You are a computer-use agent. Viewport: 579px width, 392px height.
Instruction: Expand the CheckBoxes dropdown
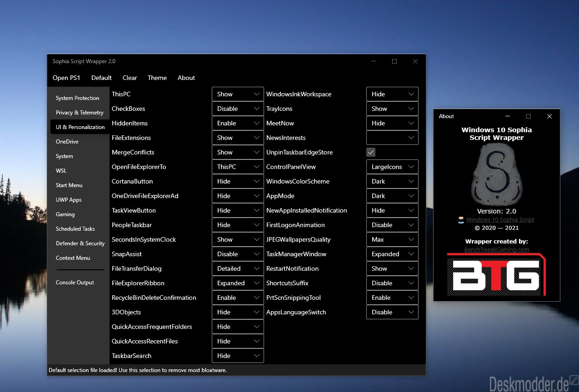(238, 109)
